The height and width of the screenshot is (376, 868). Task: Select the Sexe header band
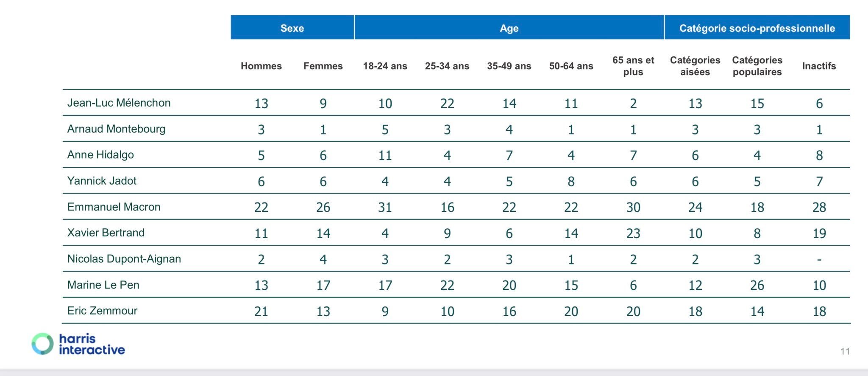click(292, 28)
